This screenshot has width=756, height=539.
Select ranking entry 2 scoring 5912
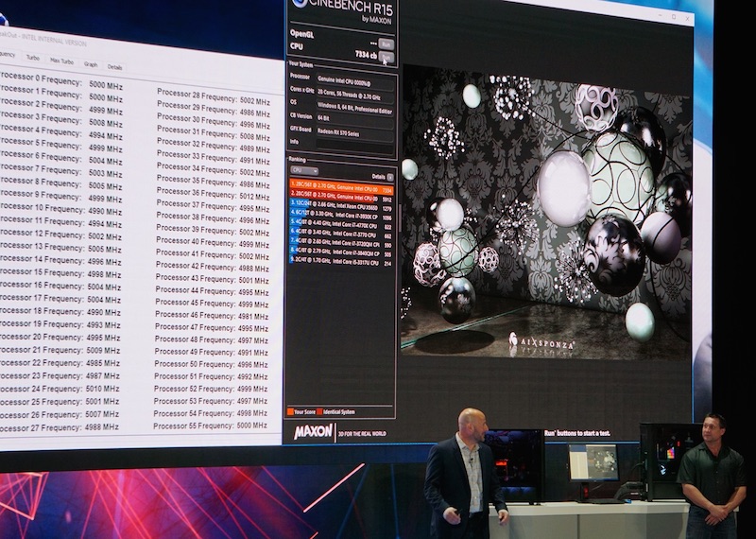tap(341, 198)
